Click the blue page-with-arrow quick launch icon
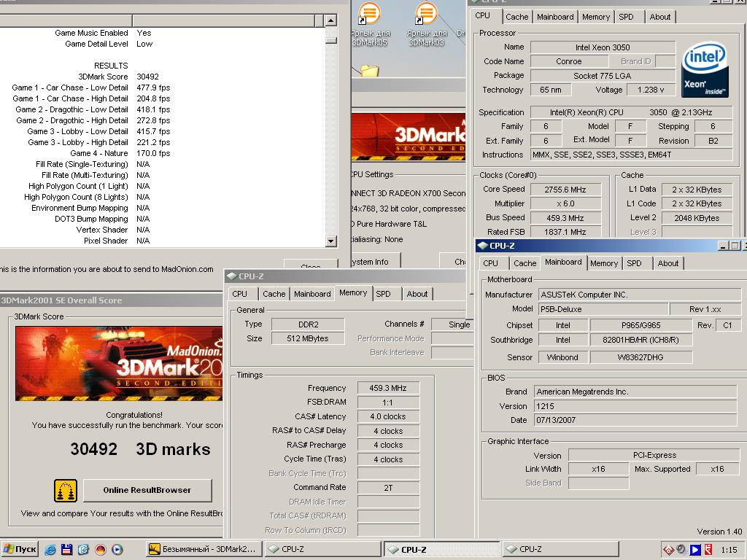This screenshot has width=747, height=560. click(x=83, y=550)
